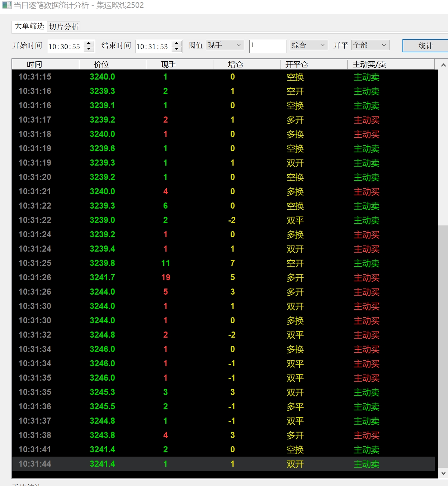Sort by the 时间 column header
Image resolution: width=448 pixels, height=486 pixels.
(x=46, y=64)
